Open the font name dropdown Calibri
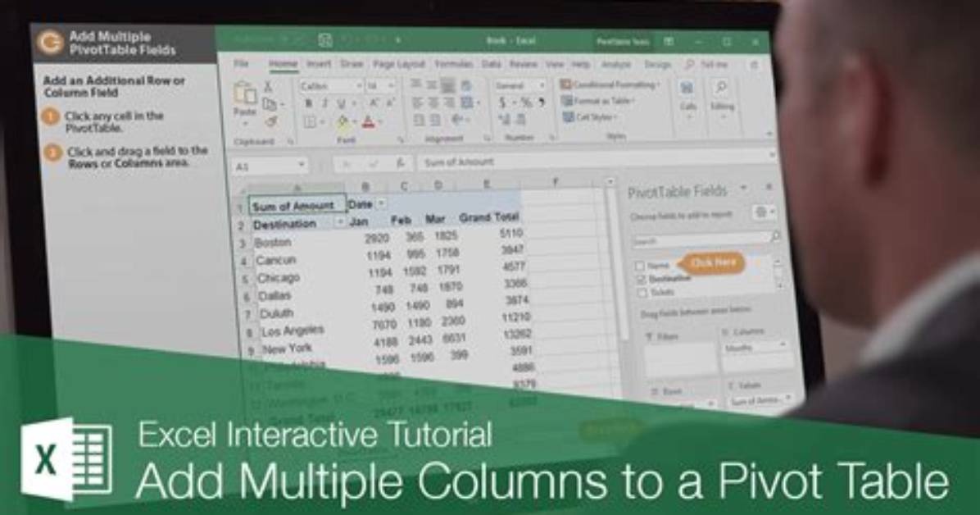The image size is (980, 515). (360, 86)
